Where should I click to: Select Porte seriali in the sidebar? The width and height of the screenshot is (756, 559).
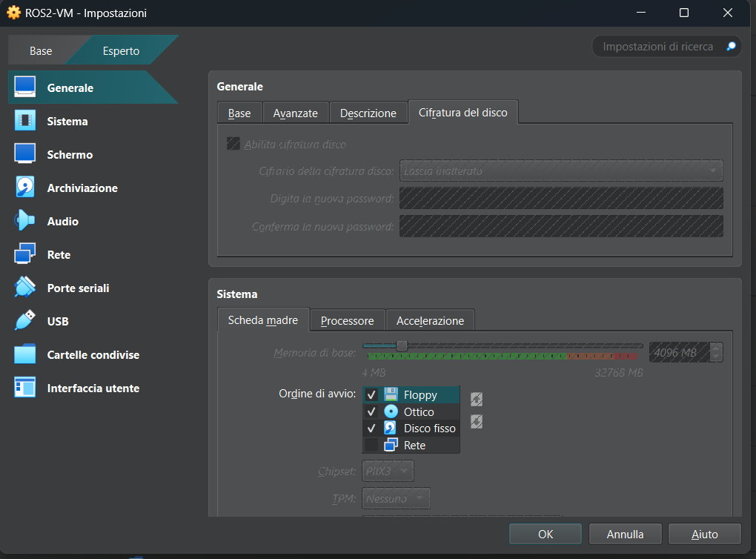click(x=78, y=288)
